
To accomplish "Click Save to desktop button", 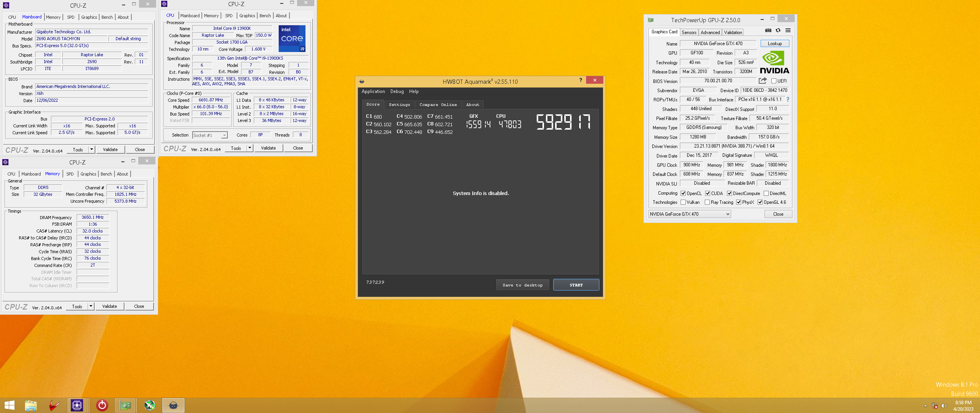I will tap(523, 285).
